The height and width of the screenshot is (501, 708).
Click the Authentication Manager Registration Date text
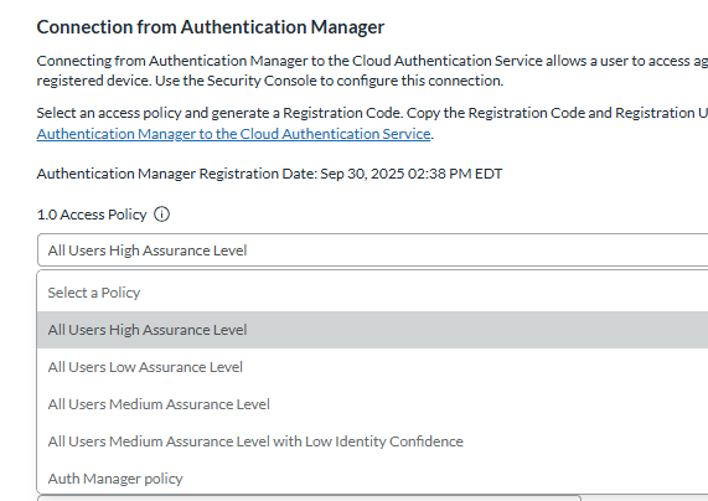coord(269,174)
